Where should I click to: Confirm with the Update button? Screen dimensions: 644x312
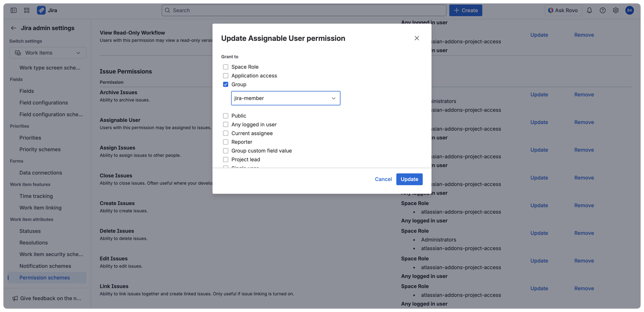(x=409, y=179)
